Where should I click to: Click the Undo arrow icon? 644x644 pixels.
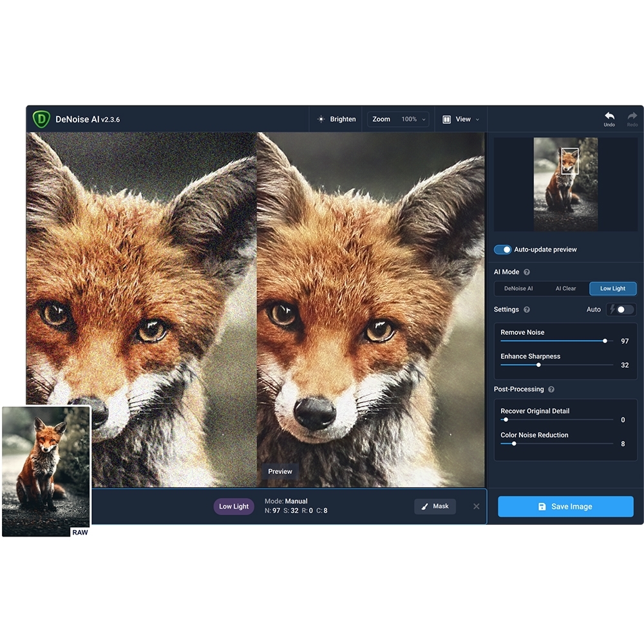pyautogui.click(x=609, y=116)
